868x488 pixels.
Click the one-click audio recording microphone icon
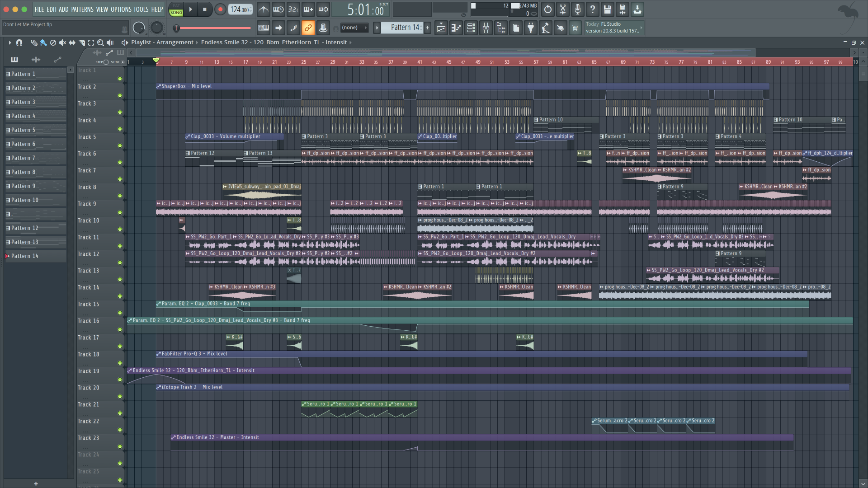point(578,9)
